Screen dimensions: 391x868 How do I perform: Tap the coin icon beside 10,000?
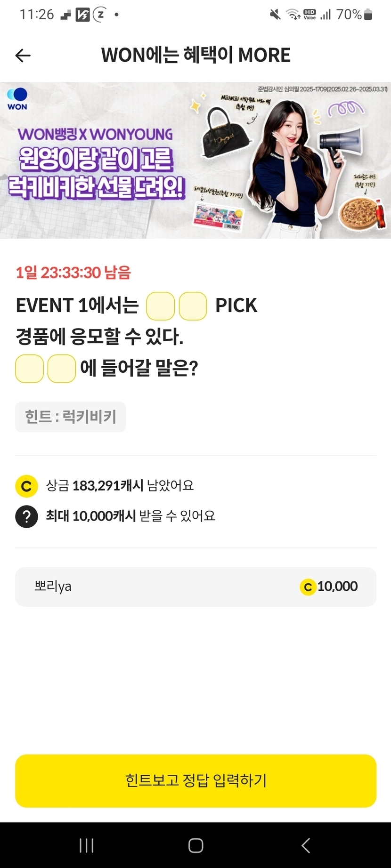[x=308, y=587]
